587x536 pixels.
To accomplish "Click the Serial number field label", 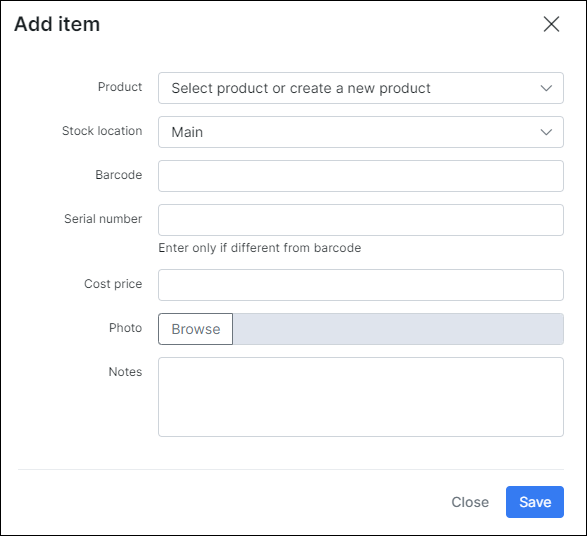I will tap(103, 219).
